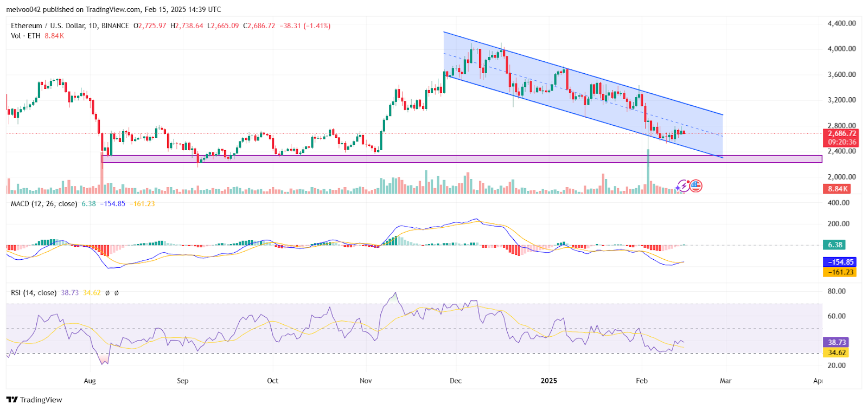Click the Dec label on time axis
868x410 pixels.
(456, 381)
